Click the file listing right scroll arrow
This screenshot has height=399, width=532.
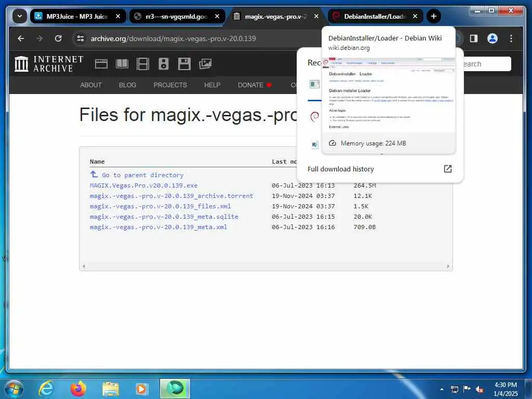pyautogui.click(x=448, y=267)
